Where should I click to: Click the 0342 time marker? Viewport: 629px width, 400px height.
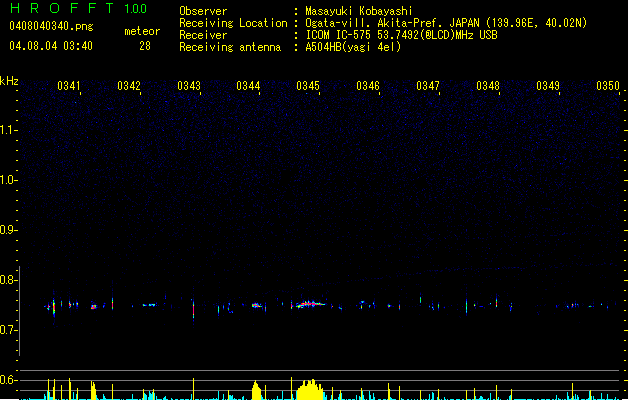point(129,86)
